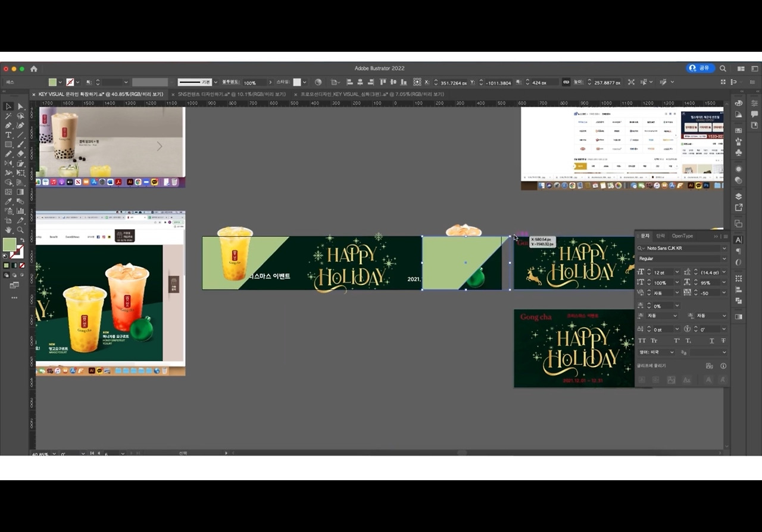Open the arrange documents button
Image resolution: width=762 pixels, height=532 pixels.
click(x=741, y=68)
